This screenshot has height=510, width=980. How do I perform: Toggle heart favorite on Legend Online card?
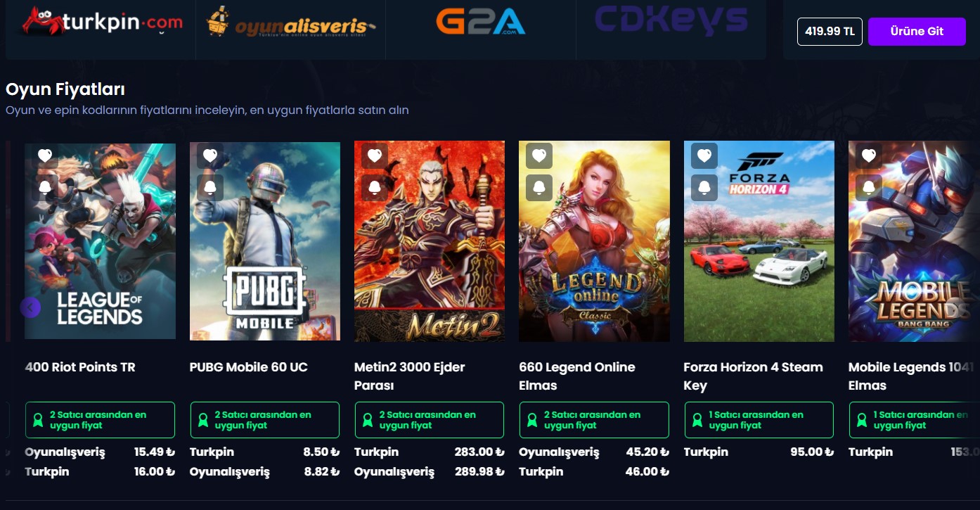tap(539, 155)
